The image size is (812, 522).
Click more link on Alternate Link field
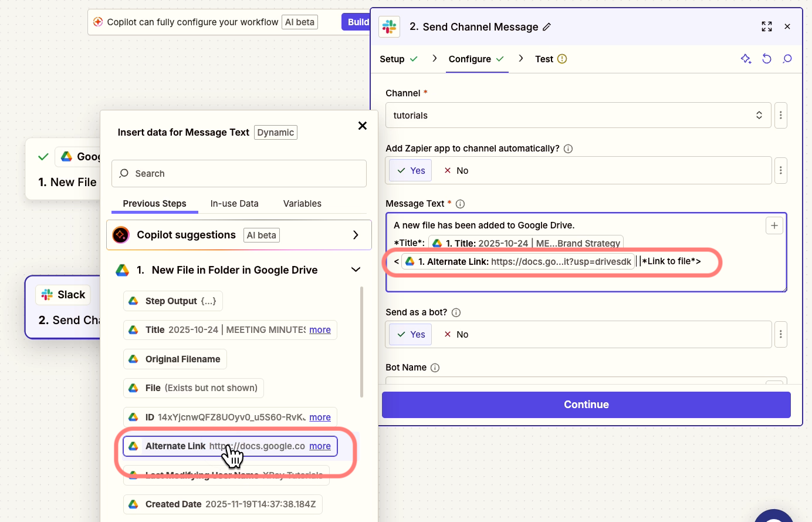pyautogui.click(x=320, y=446)
